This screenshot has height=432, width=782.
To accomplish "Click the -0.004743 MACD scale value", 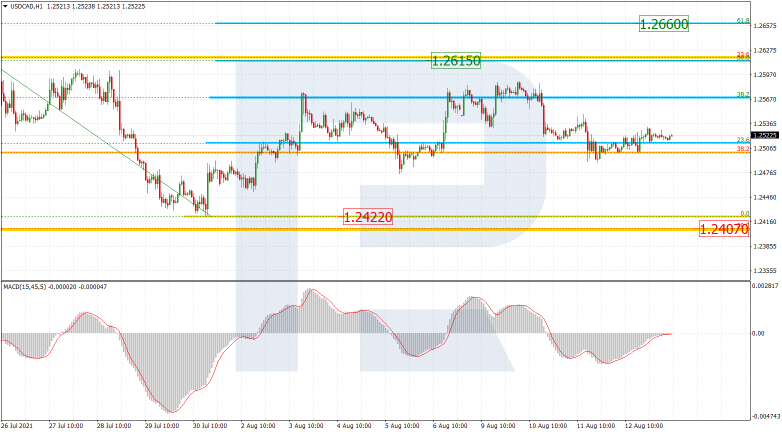I will point(766,416).
